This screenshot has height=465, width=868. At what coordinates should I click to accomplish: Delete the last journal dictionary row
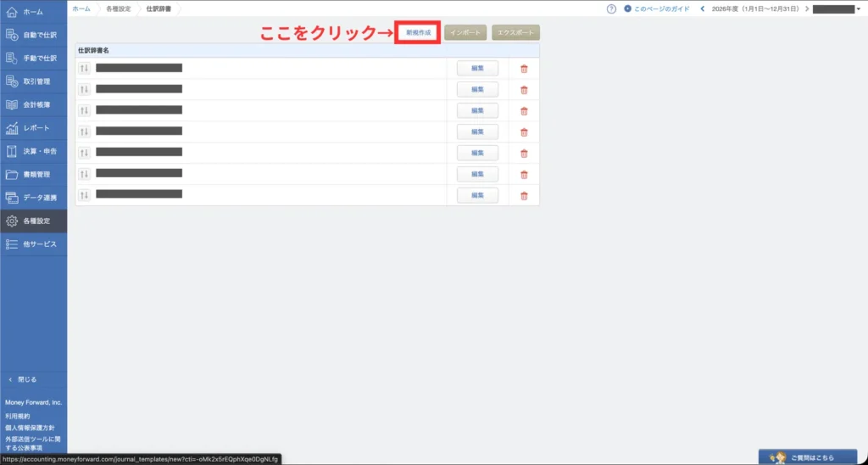coord(524,195)
